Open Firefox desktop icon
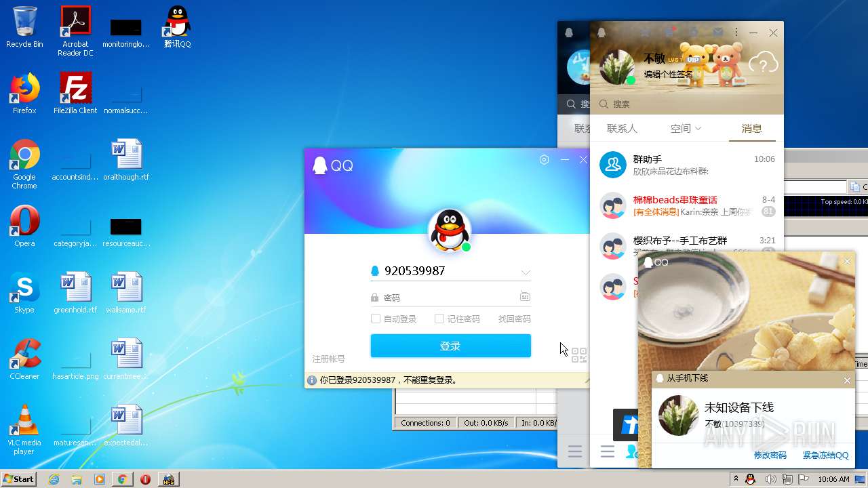 (24, 94)
